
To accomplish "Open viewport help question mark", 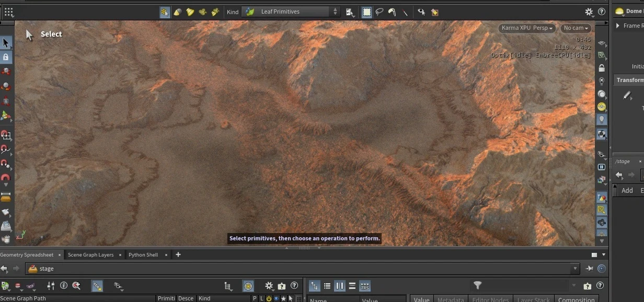I will coord(602,12).
